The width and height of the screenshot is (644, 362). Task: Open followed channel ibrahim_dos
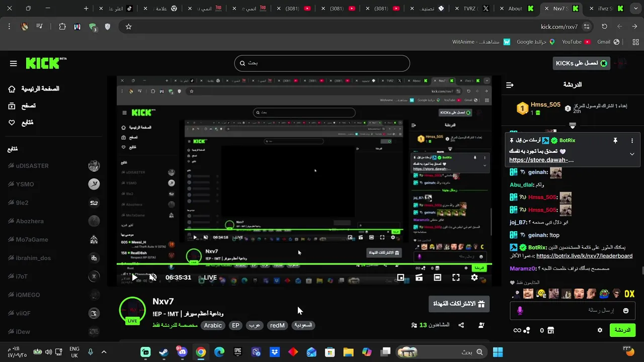[x=53, y=258]
